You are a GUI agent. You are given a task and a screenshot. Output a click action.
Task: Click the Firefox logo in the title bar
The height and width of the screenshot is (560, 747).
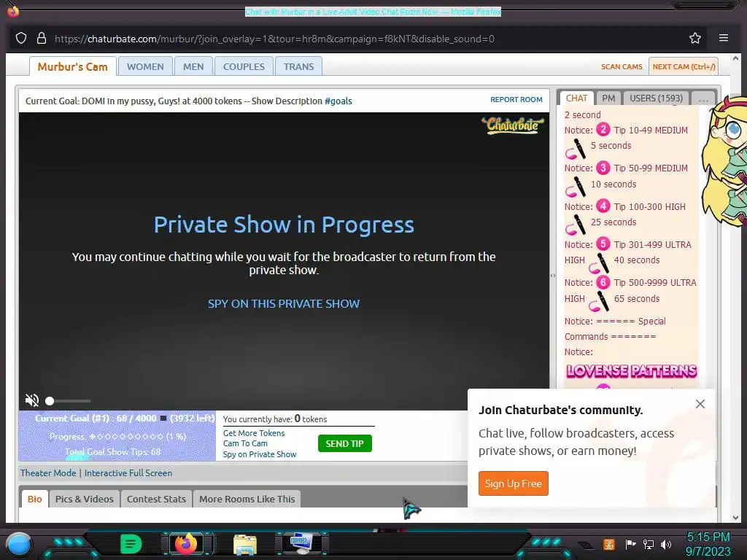(13, 10)
